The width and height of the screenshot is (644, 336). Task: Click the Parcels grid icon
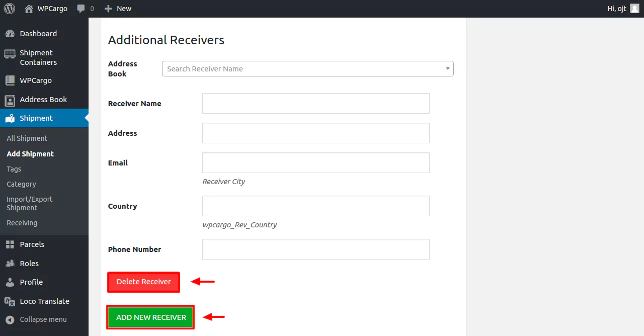(10, 244)
